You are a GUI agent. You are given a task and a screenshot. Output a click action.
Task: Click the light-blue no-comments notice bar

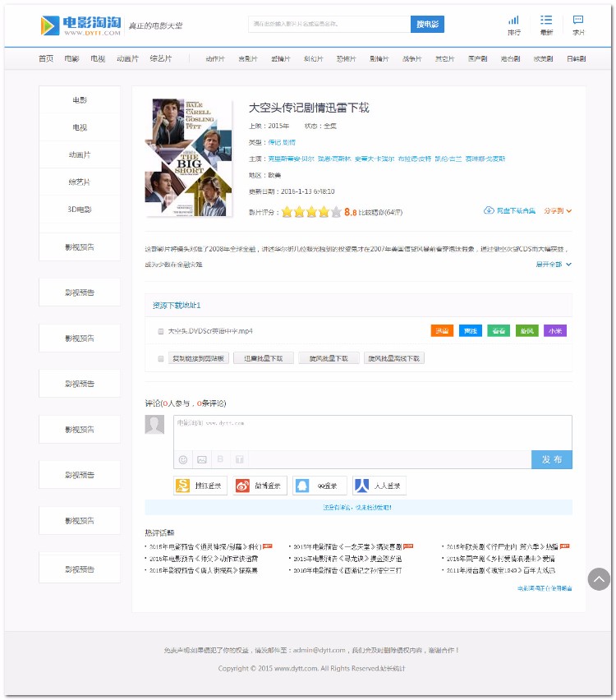coord(358,507)
